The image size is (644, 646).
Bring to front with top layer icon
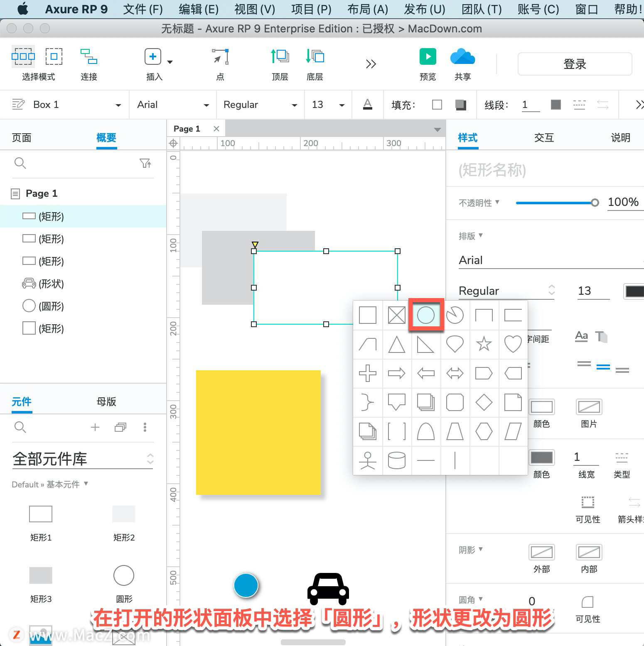(280, 56)
